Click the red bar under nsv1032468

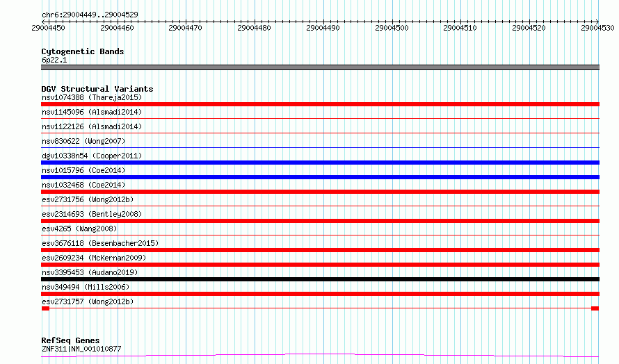pyautogui.click(x=320, y=192)
